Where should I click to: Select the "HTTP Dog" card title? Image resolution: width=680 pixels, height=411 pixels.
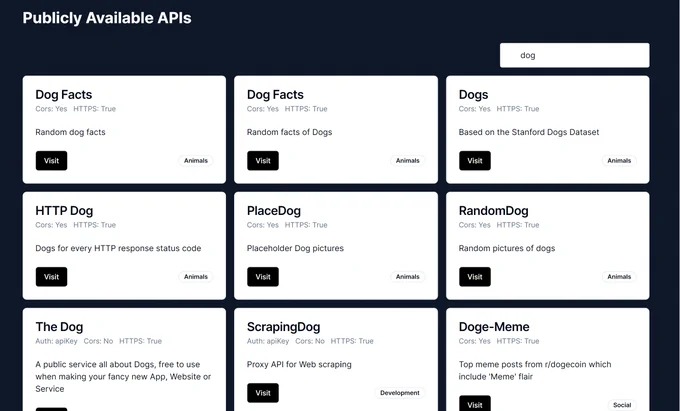(64, 211)
